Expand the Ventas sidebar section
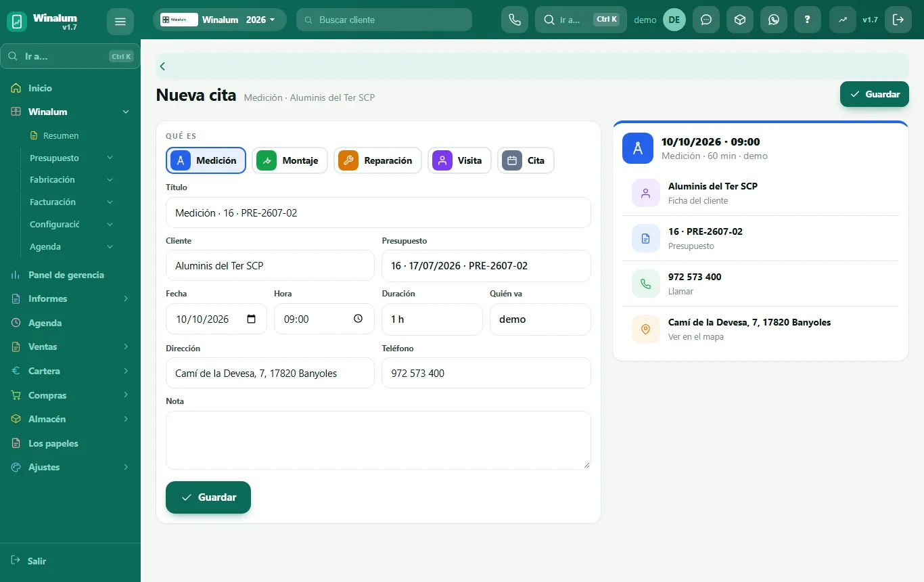 (70, 346)
